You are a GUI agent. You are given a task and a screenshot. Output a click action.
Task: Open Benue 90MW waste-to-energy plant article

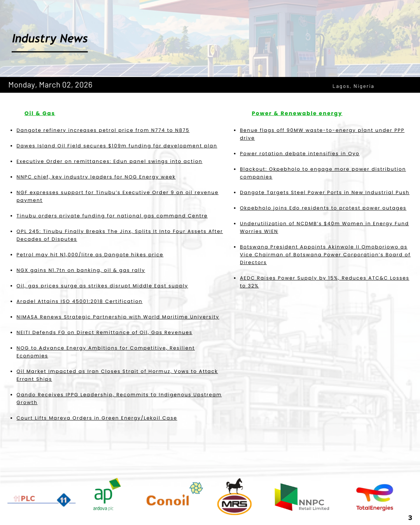coord(322,130)
